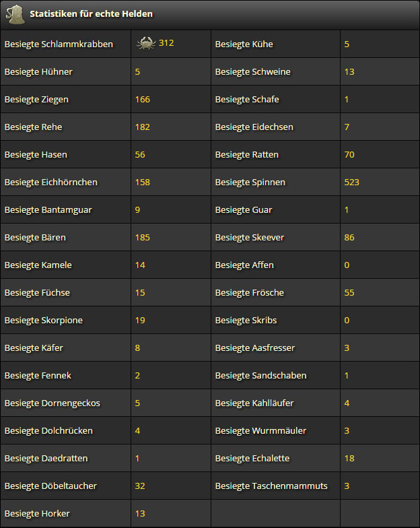Viewport: 420px width, 528px height.
Task: Click the Besiegte Spinnen value 523
Action: pyautogui.click(x=351, y=182)
